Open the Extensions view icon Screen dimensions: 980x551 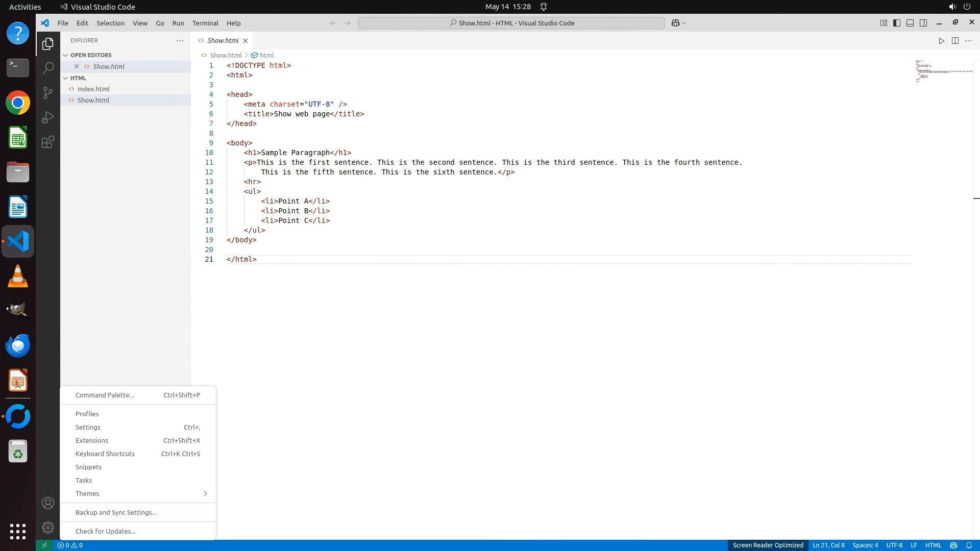[48, 142]
